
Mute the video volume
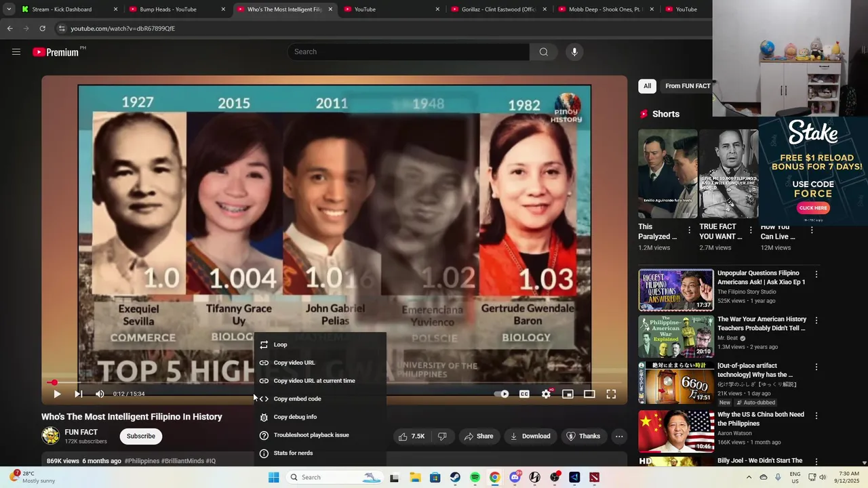pos(100,394)
